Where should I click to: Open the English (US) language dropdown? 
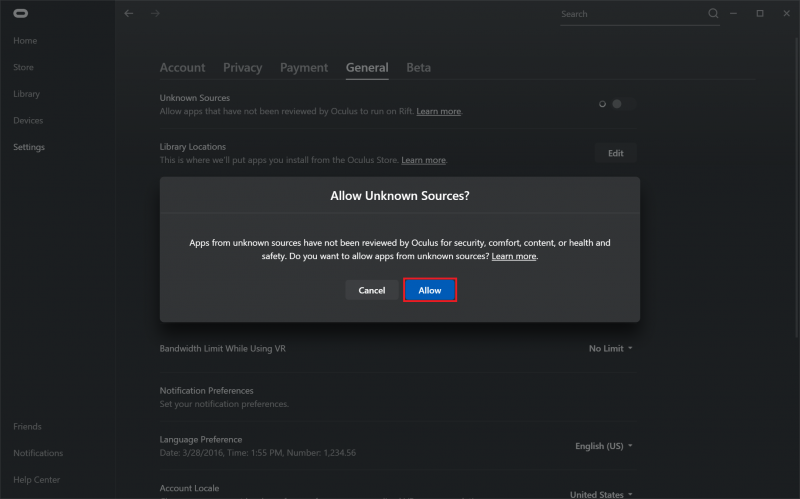click(x=604, y=446)
